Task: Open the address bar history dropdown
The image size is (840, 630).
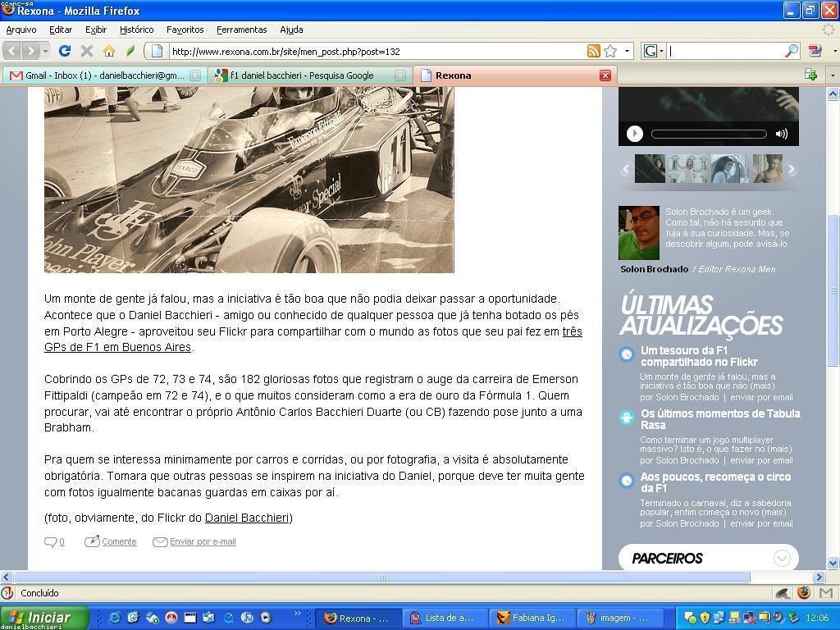Action: (627, 52)
